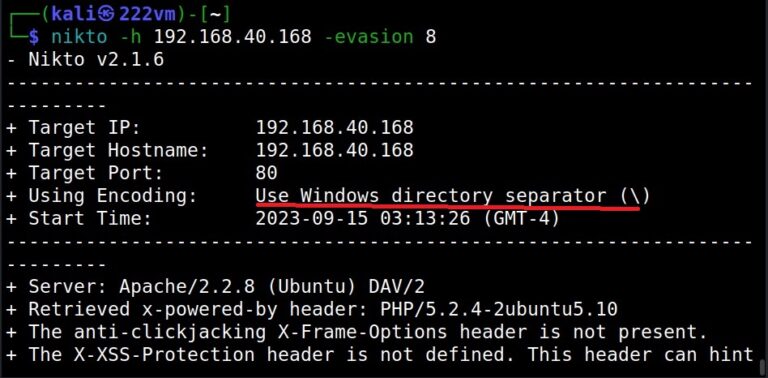Click the scrollbar thumb at bottom right
The image size is (768, 378).
pos(764,366)
